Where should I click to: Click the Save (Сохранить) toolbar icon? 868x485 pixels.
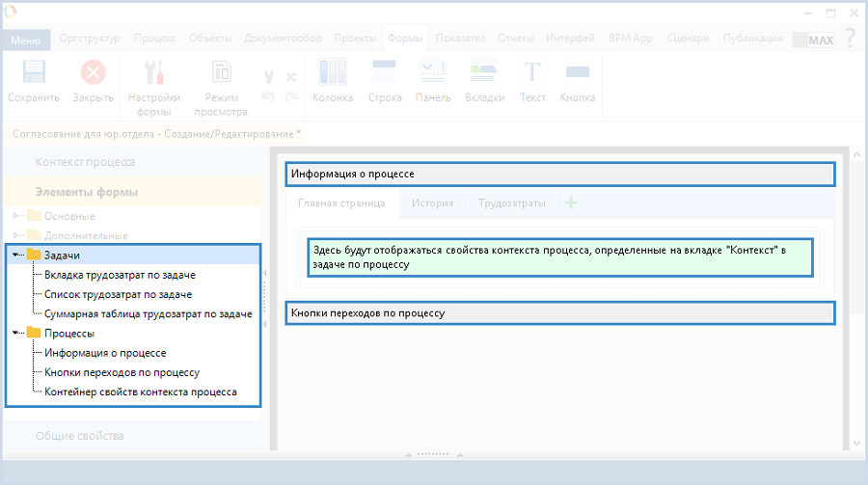34,73
